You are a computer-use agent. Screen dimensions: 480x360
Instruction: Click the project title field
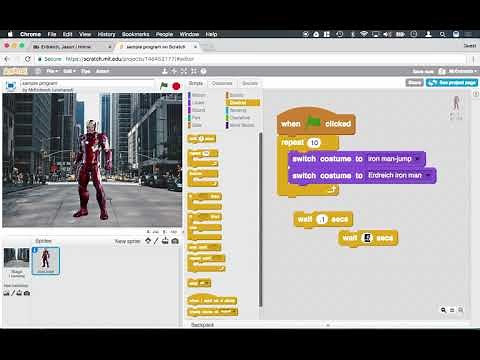pyautogui.click(x=88, y=83)
